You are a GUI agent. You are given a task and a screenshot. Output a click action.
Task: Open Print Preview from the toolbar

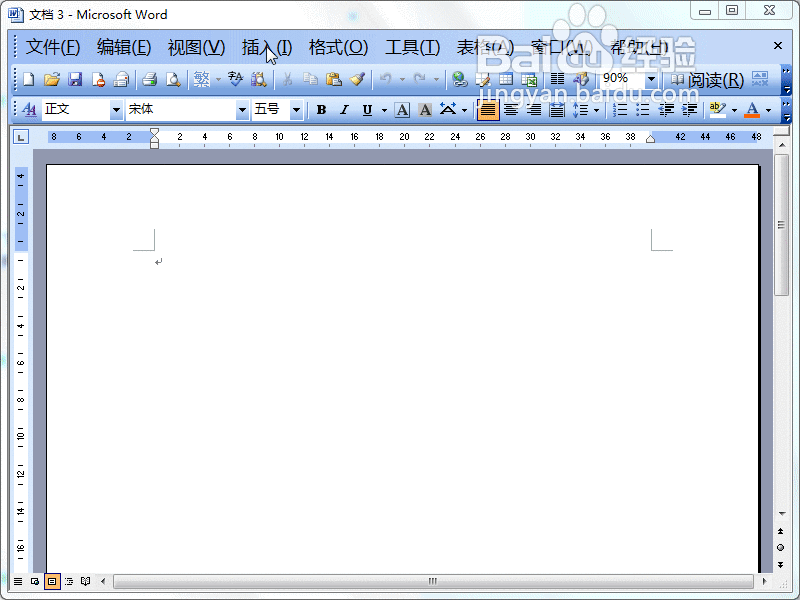(173, 80)
